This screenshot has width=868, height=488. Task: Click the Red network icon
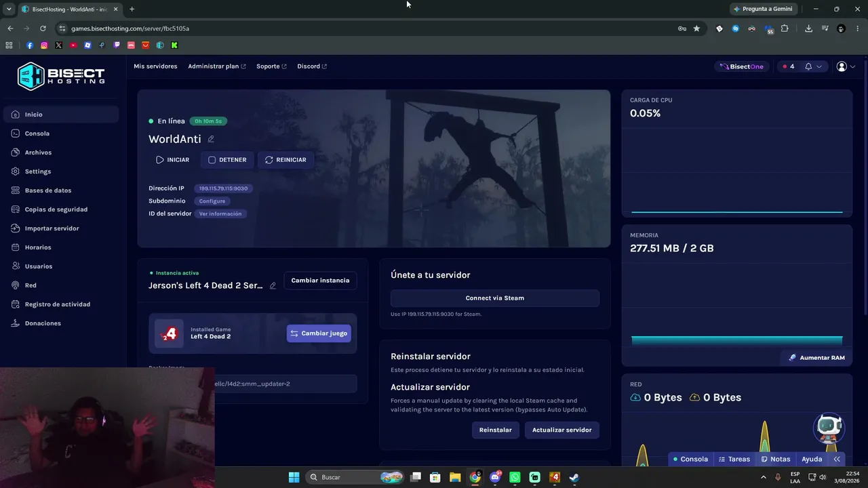pyautogui.click(x=16, y=285)
